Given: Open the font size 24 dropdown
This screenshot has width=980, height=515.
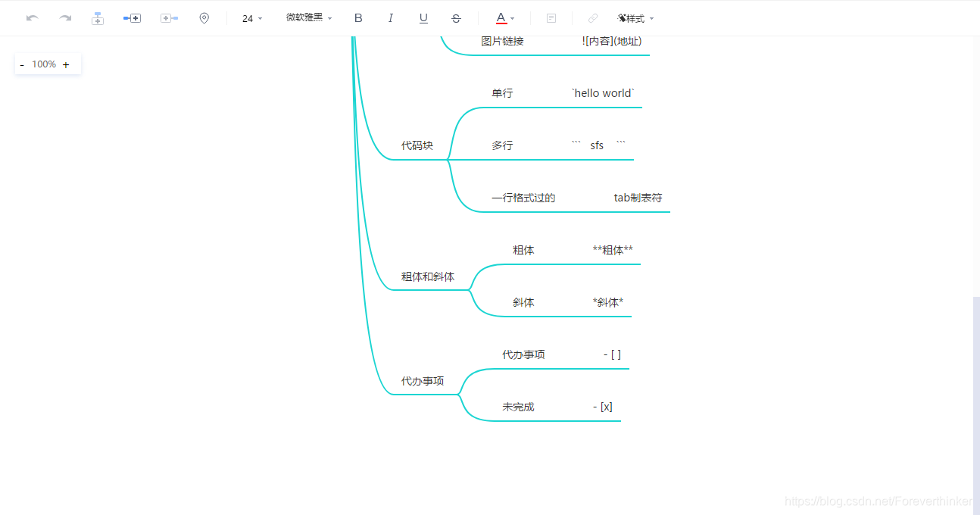Looking at the screenshot, I should 252,18.
